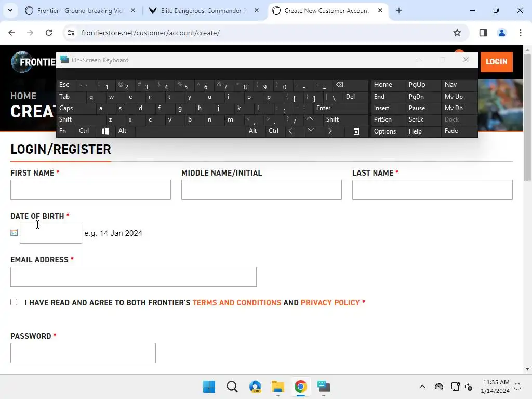Focus the Middle Name/Initial field

(261, 190)
